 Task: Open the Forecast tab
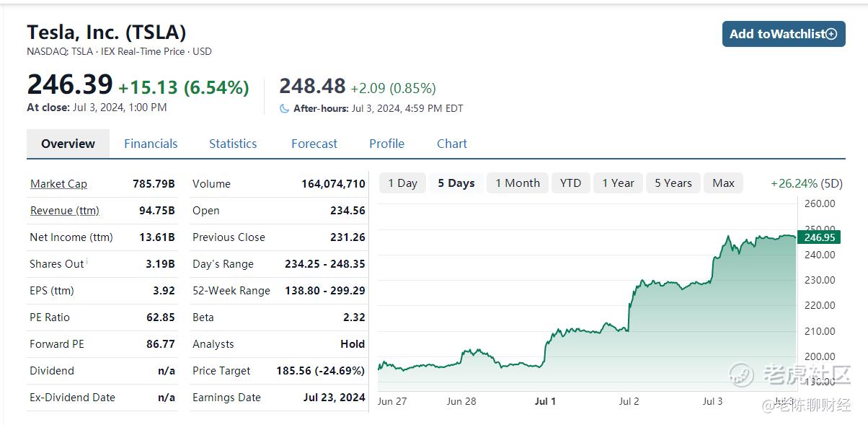pyautogui.click(x=314, y=144)
